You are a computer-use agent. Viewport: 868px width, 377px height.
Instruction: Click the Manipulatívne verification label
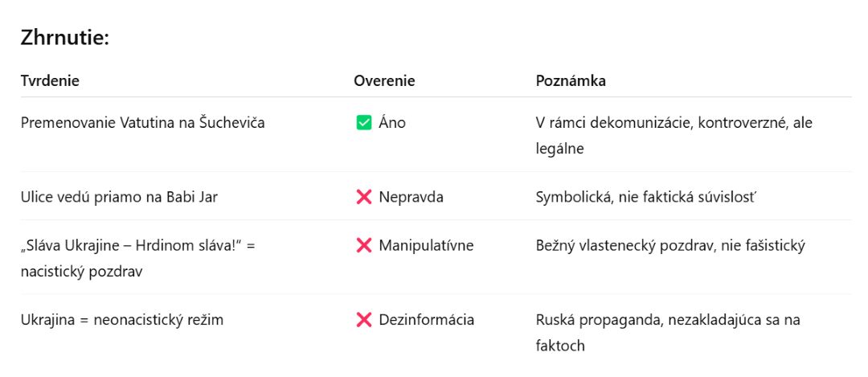tap(426, 245)
